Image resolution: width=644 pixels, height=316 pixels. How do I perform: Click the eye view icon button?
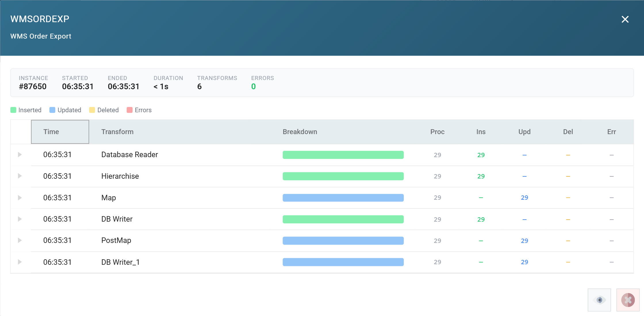pos(599,300)
